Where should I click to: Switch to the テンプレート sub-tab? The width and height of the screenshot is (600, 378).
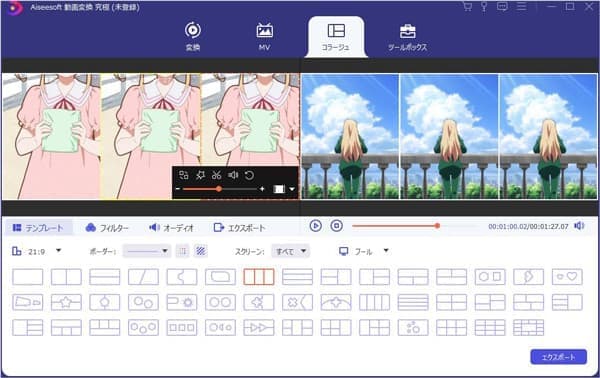38,228
